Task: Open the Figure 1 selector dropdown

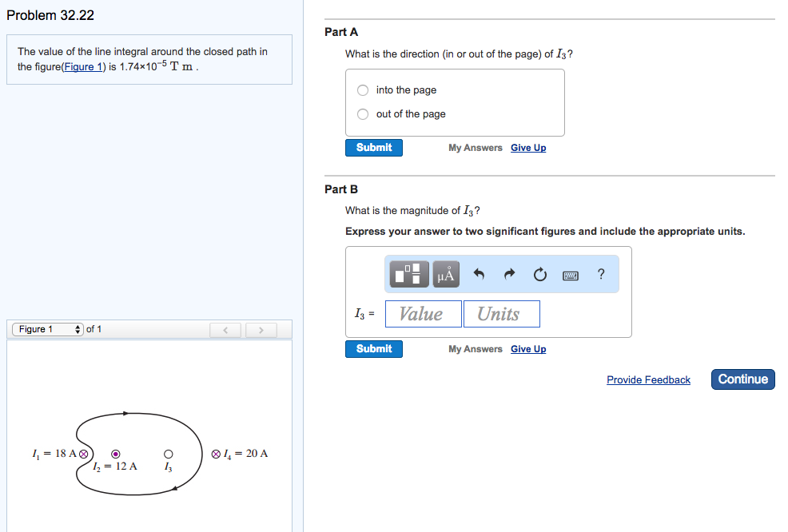Action: tap(47, 328)
